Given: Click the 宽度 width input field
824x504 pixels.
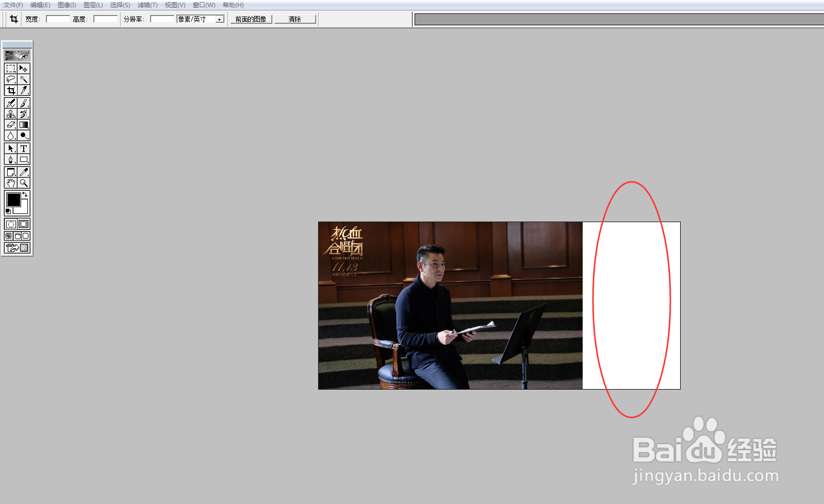Looking at the screenshot, I should (58, 19).
